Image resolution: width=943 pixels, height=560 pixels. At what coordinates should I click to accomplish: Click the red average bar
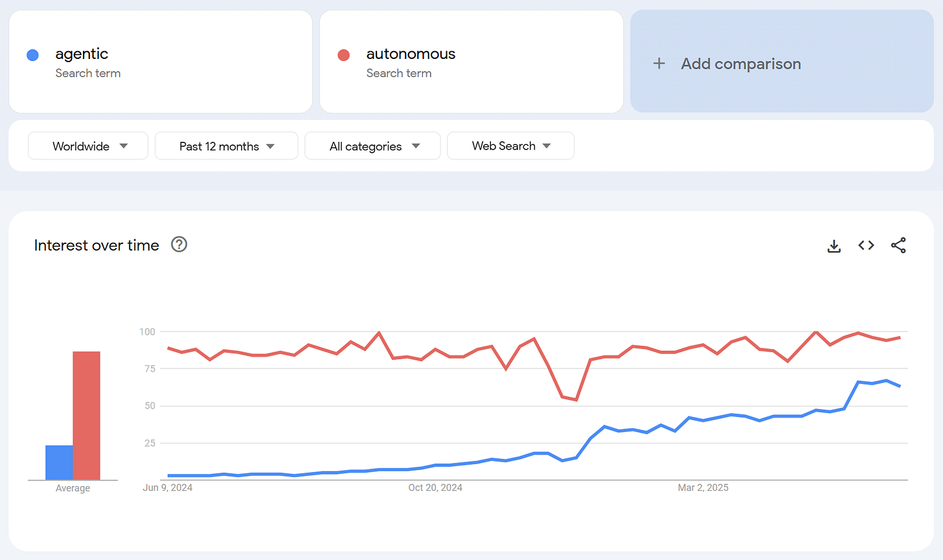point(87,416)
